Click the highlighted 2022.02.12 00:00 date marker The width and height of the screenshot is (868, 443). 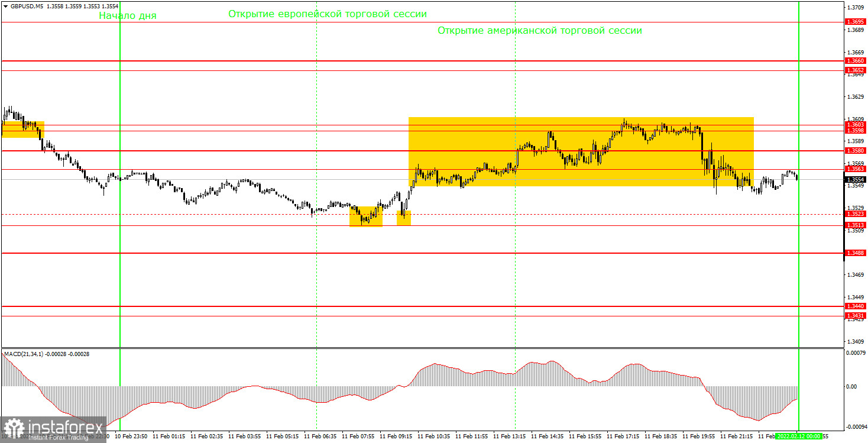tap(798, 436)
